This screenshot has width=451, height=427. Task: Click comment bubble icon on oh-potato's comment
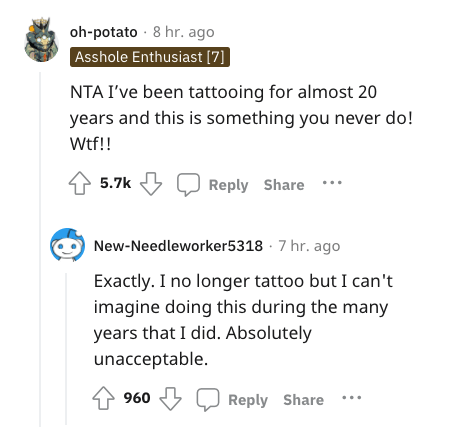point(188,184)
